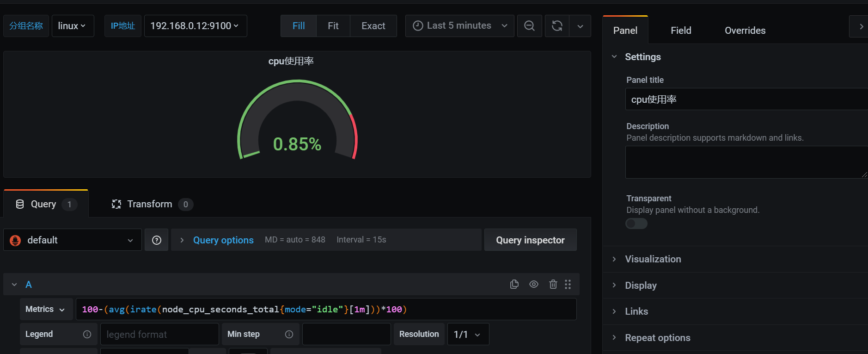Viewport: 868px width, 354px height.
Task: Click the Panel title input field
Action: (746, 99)
